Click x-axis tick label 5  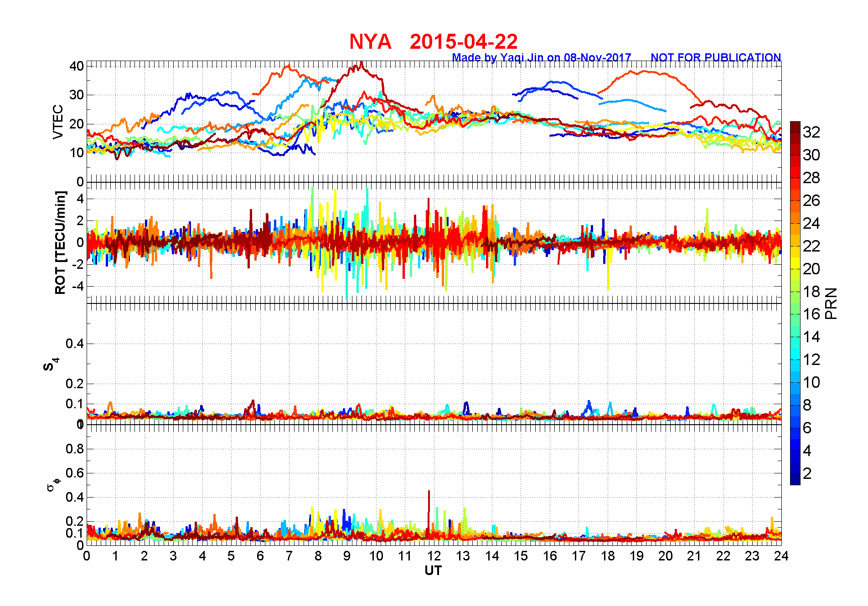[x=231, y=556]
